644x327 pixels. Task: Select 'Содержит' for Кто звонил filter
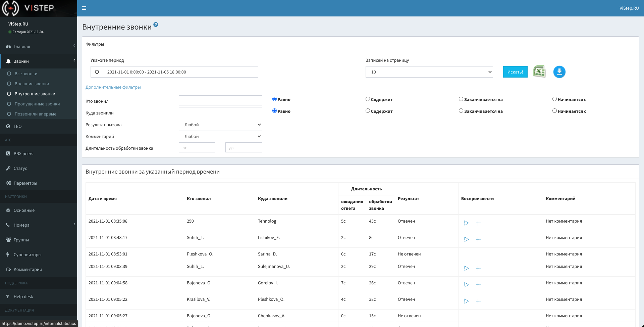[368, 99]
